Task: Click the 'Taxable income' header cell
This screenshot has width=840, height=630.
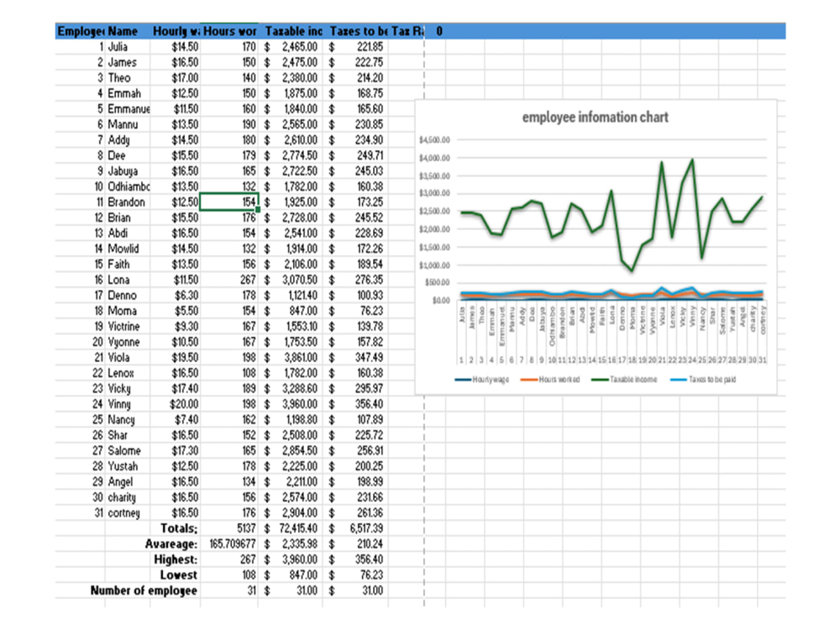Action: click(291, 31)
